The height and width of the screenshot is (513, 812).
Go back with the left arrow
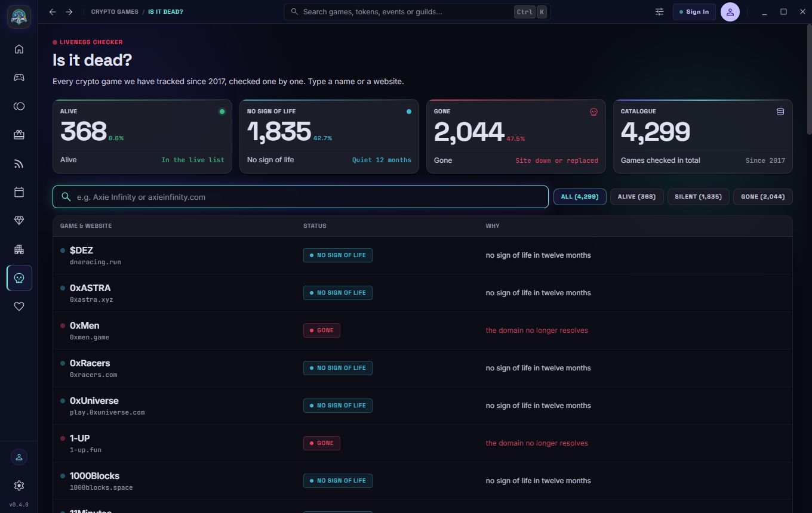53,12
